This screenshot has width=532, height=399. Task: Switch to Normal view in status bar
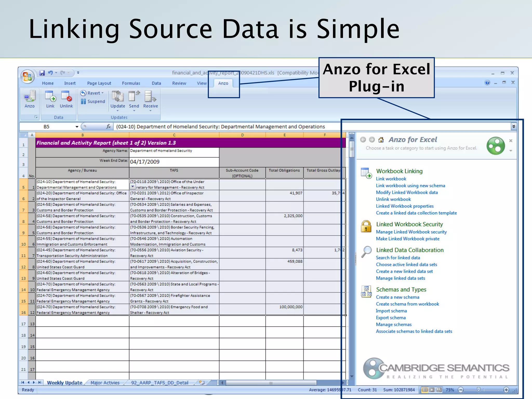(425, 390)
